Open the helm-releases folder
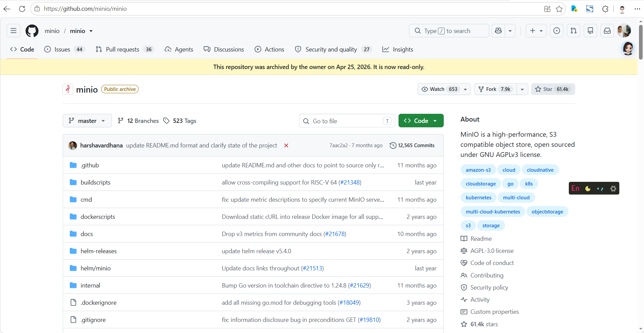 point(98,251)
